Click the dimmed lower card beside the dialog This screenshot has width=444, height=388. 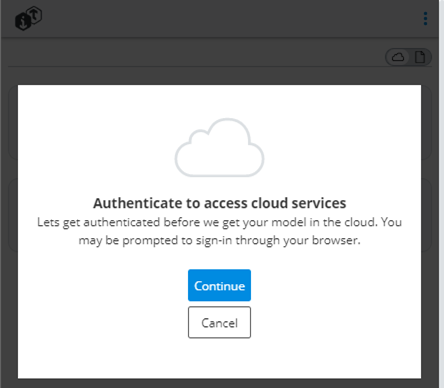click(426, 215)
